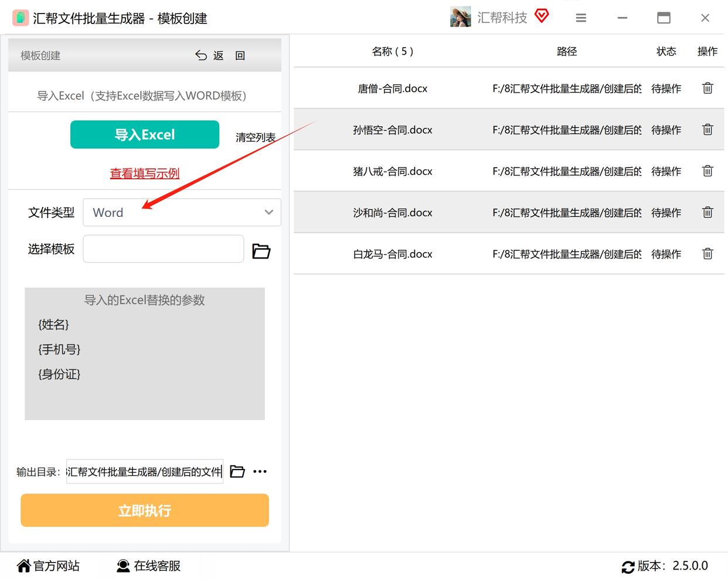Click the 立即执行 button
The image size is (728, 579).
pyautogui.click(x=145, y=510)
